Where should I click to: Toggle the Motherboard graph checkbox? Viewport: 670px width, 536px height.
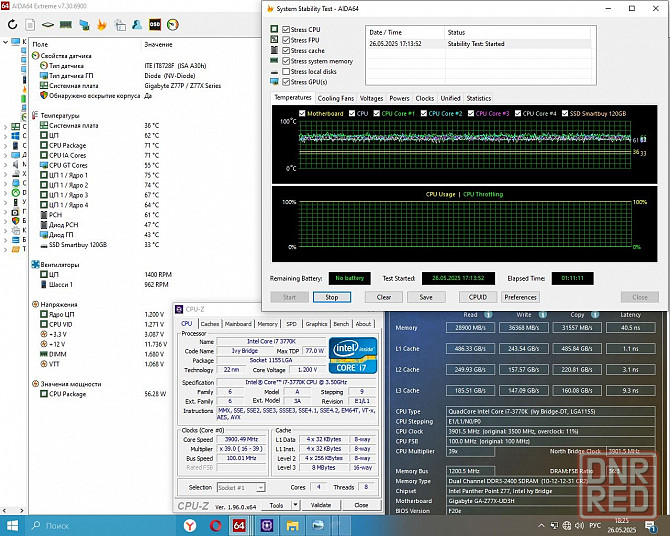tap(302, 113)
